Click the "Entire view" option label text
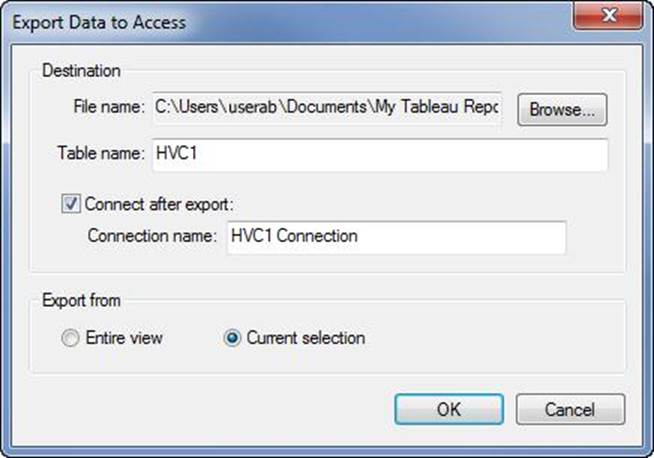The width and height of the screenshot is (654, 458). [x=124, y=338]
